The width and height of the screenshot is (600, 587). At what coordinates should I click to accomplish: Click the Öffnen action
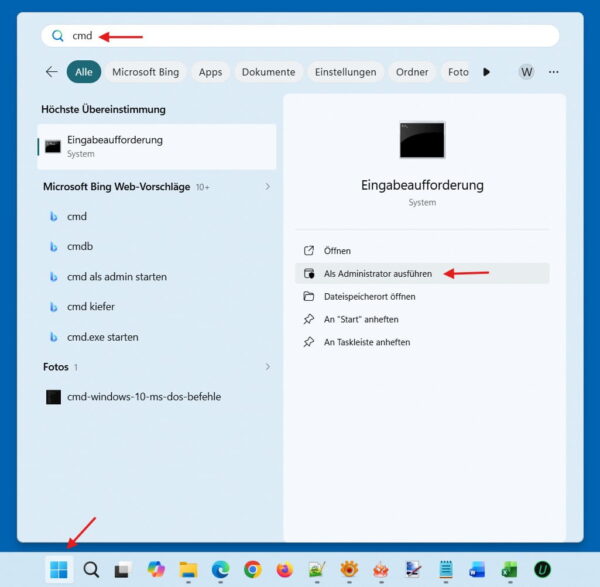tap(422, 251)
